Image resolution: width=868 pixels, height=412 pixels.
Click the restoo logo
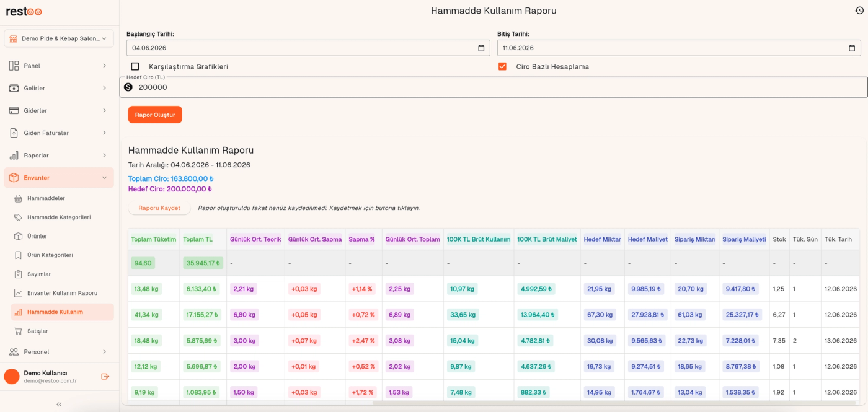[x=24, y=11]
